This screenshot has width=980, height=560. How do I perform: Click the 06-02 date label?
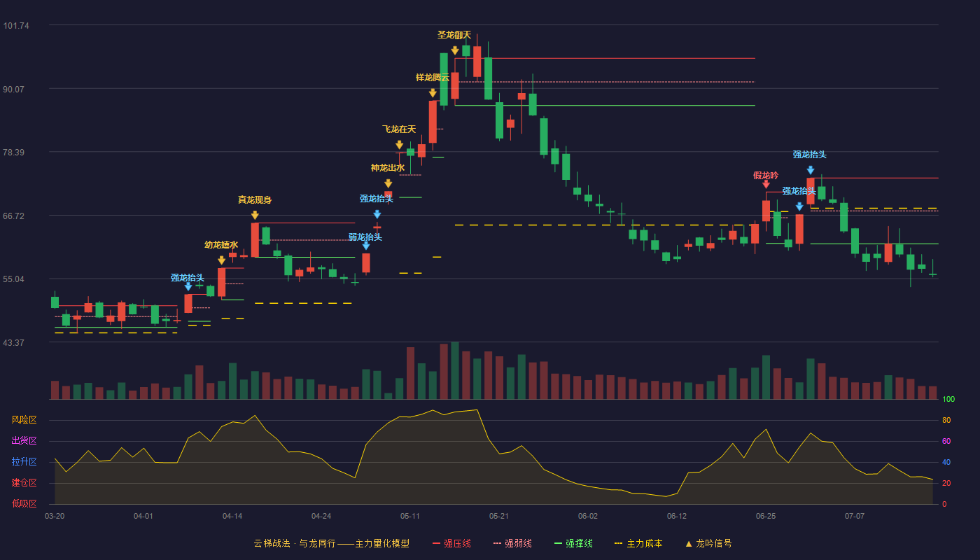(x=588, y=516)
